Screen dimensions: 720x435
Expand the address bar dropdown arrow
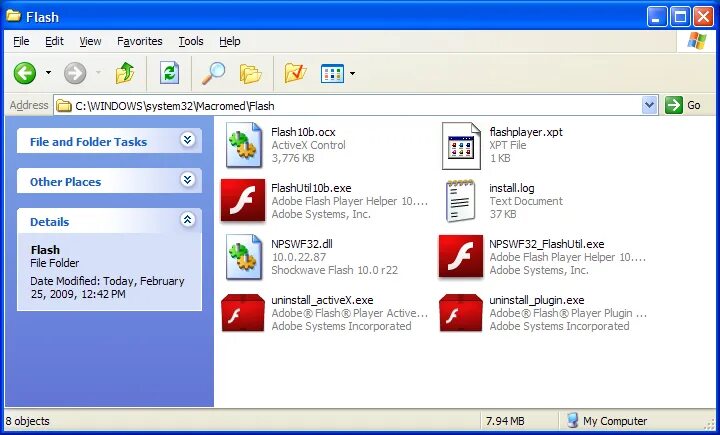click(x=649, y=106)
